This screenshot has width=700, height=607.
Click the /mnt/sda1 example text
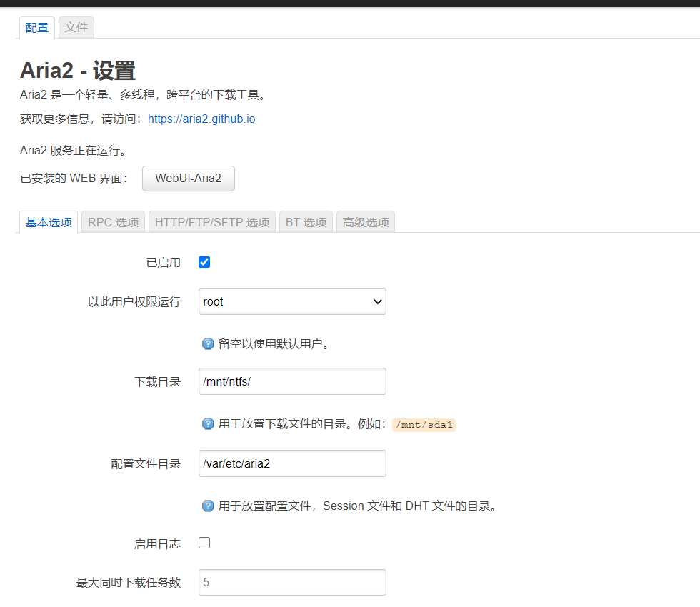pos(424,423)
